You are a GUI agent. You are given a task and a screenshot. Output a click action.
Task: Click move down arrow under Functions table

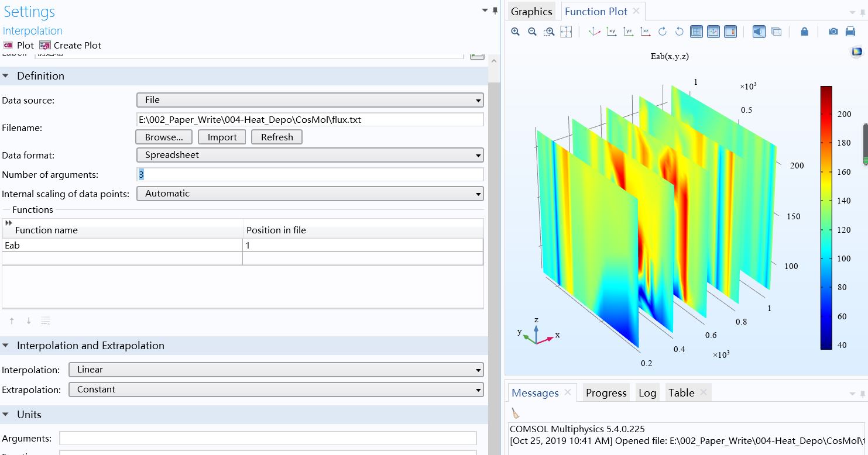click(x=28, y=321)
